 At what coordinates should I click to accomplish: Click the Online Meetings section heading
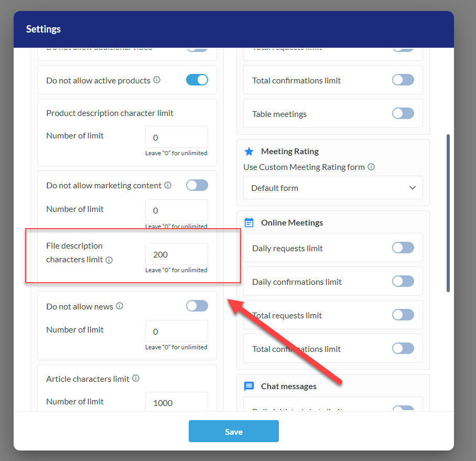click(292, 222)
